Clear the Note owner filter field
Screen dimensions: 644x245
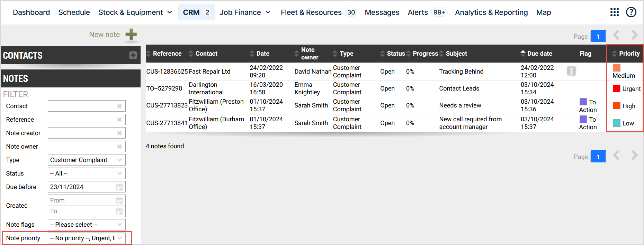(x=119, y=147)
